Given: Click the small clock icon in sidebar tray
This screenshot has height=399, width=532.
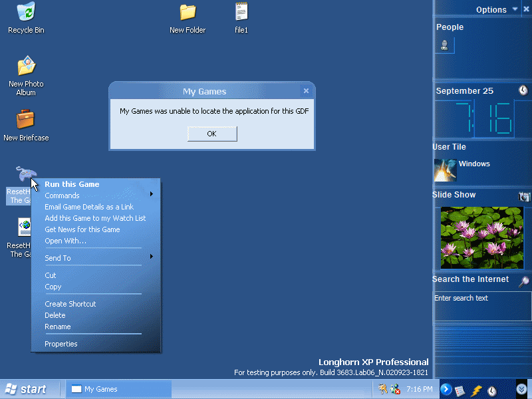Looking at the screenshot, I should pos(492,391).
